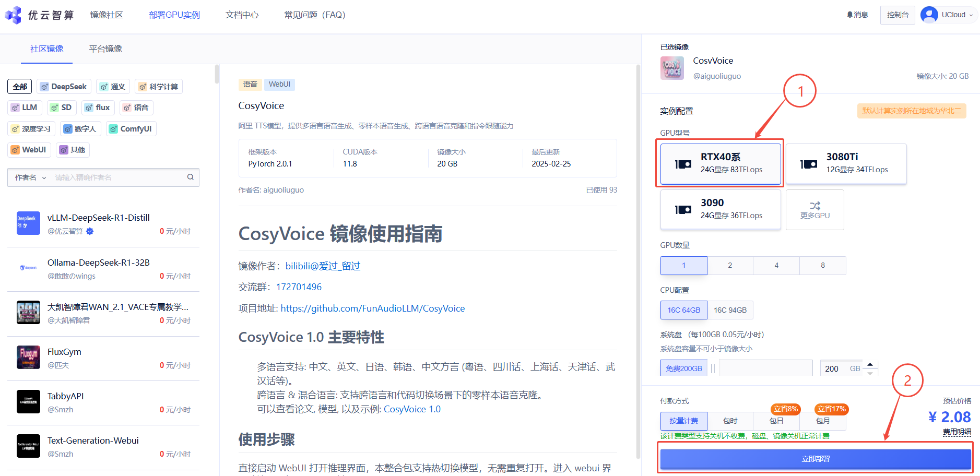Expand the UCloud account menu arrow

click(x=971, y=15)
